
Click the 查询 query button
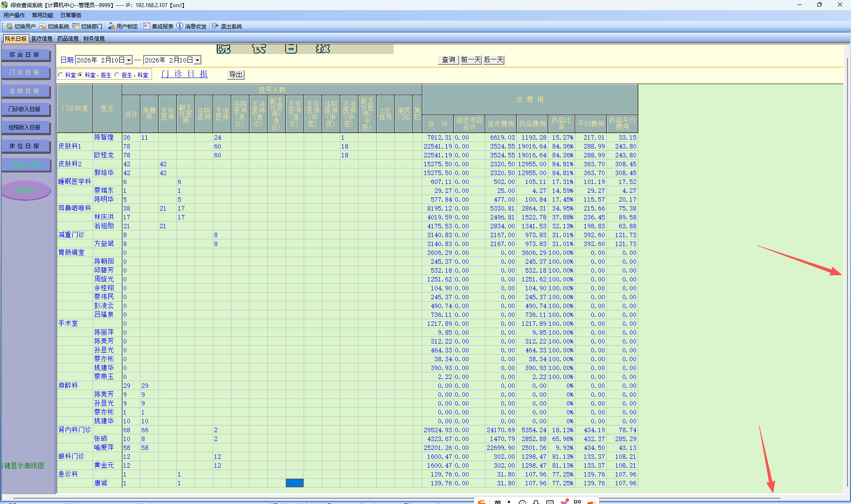(x=448, y=60)
